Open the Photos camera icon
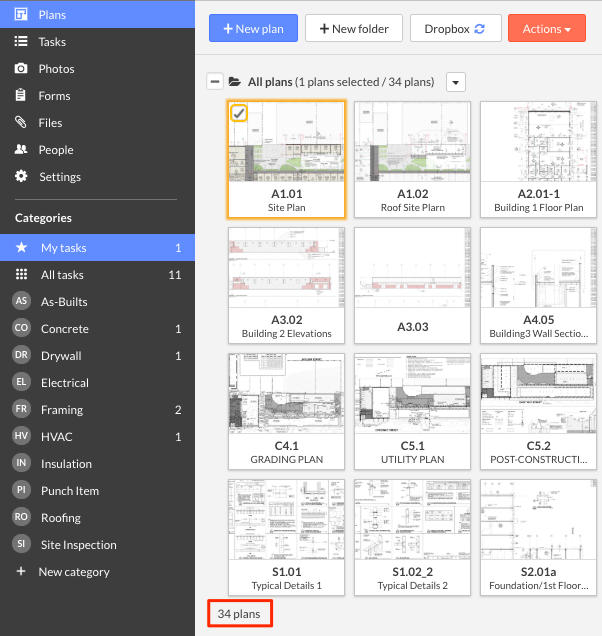Image resolution: width=602 pixels, height=636 pixels. pos(21,69)
